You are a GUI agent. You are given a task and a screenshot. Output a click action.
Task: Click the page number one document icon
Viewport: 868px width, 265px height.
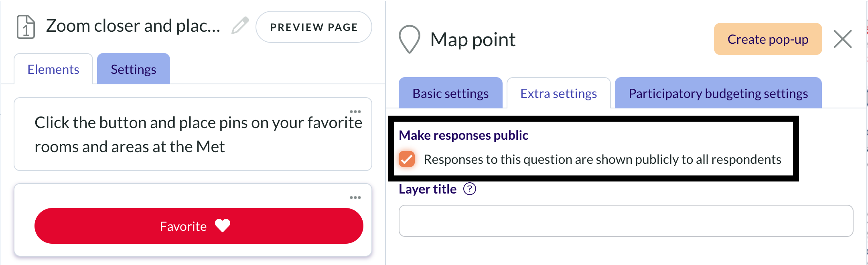coord(26,27)
